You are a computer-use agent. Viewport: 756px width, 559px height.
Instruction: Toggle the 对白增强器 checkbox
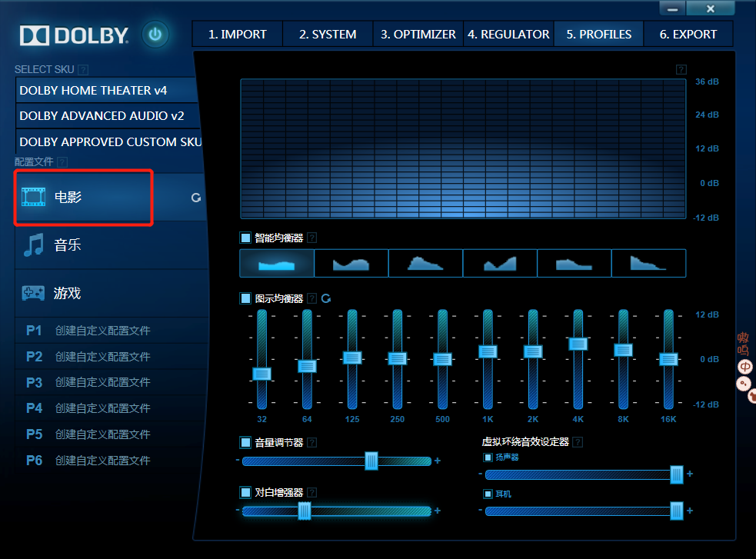point(245,492)
